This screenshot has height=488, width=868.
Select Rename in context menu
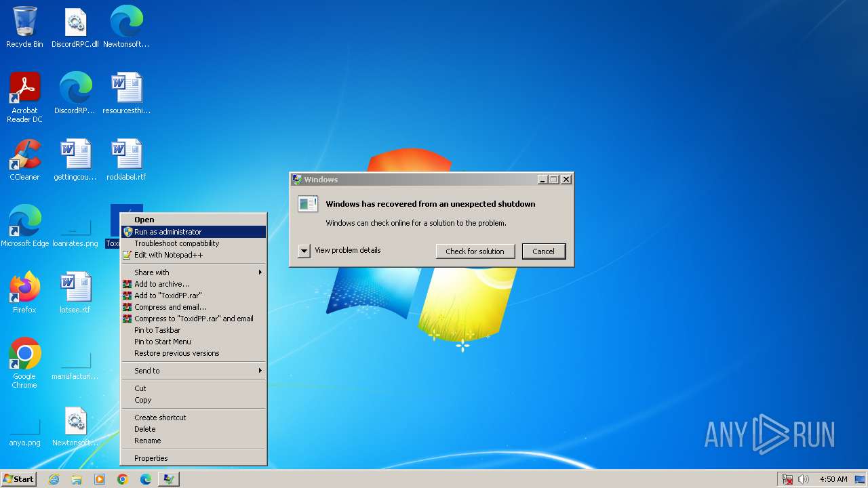(x=193, y=441)
